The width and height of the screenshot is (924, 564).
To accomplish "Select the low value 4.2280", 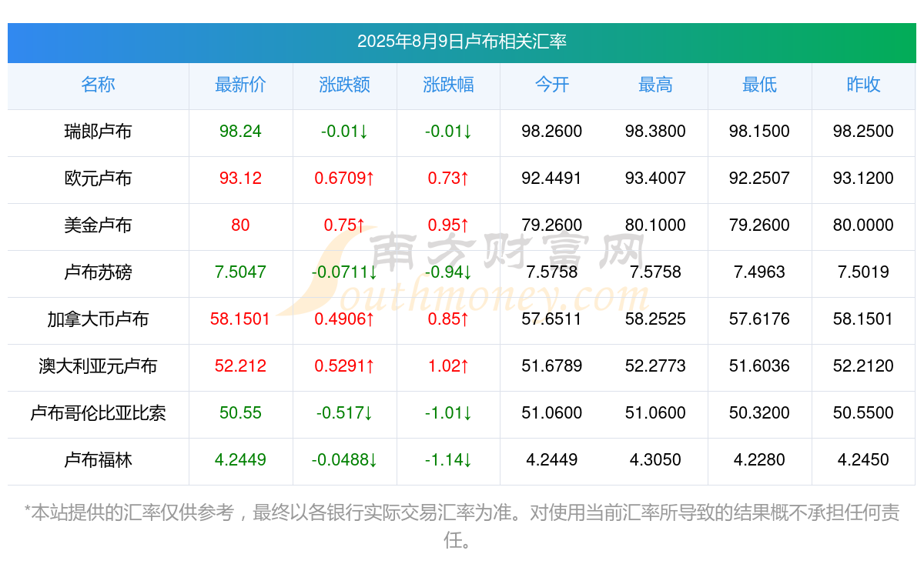I will point(759,460).
